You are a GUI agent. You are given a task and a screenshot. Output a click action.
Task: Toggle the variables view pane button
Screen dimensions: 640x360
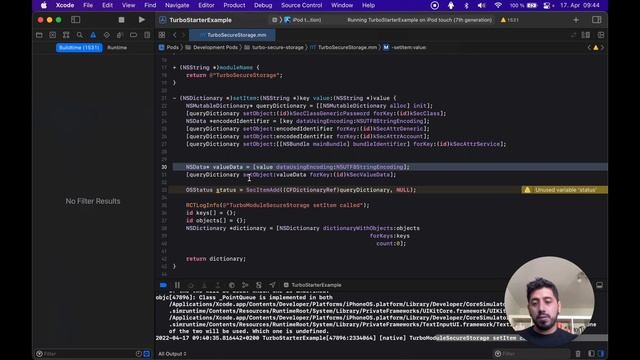(591, 354)
